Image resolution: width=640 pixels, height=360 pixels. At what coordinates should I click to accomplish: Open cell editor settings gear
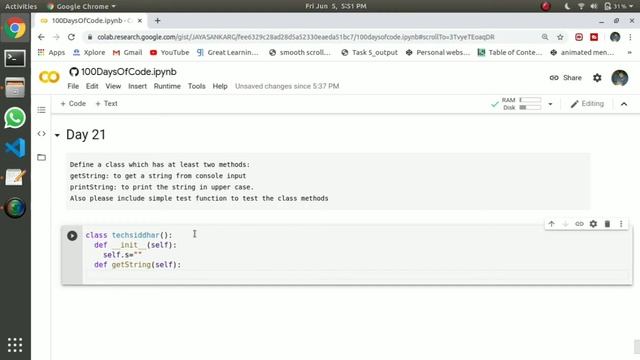click(593, 224)
